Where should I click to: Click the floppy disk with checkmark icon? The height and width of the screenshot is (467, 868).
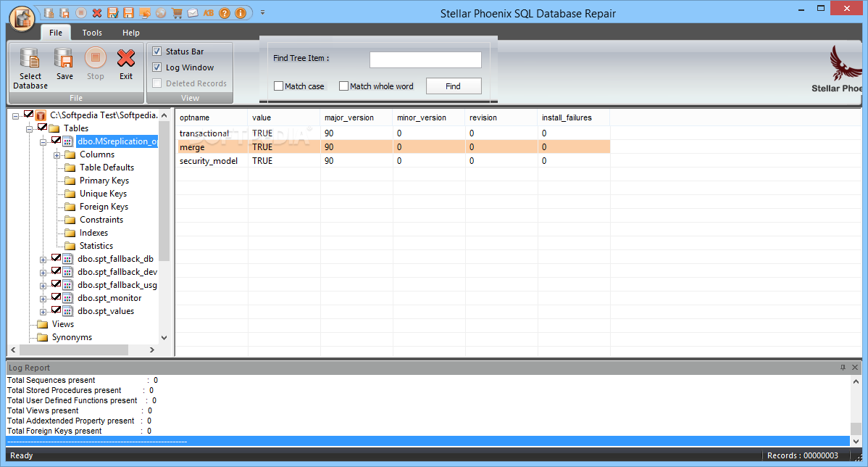pyautogui.click(x=113, y=13)
